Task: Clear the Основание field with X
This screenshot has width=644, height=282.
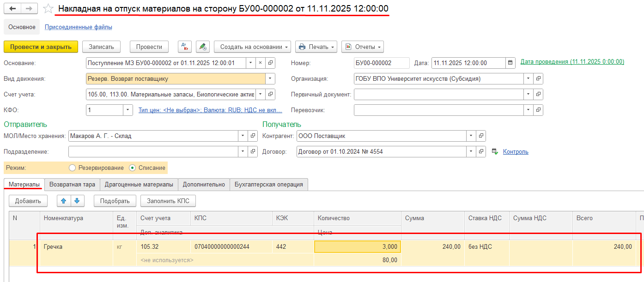Action: coord(260,63)
